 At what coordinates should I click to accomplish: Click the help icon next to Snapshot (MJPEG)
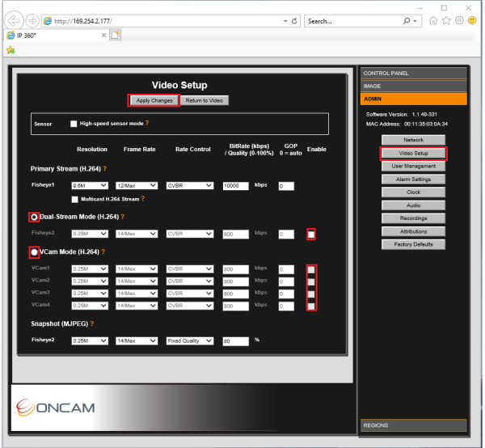[x=92, y=323]
